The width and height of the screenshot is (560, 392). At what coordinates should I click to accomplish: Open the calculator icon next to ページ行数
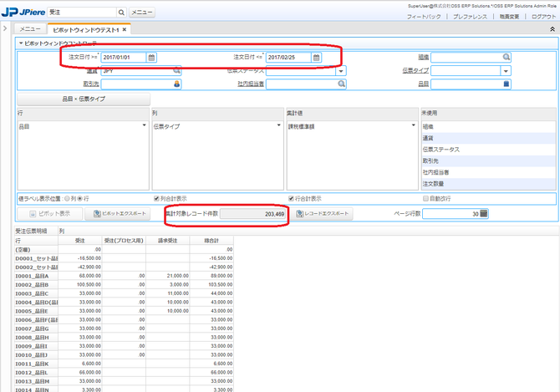484,213
